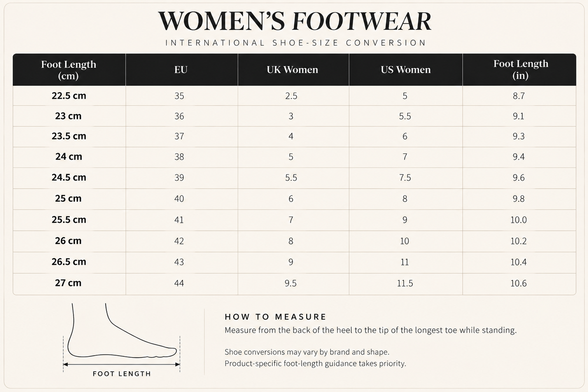Select US Women size 7.5 cell
Viewport: 588px width, 392px height.
tap(405, 178)
